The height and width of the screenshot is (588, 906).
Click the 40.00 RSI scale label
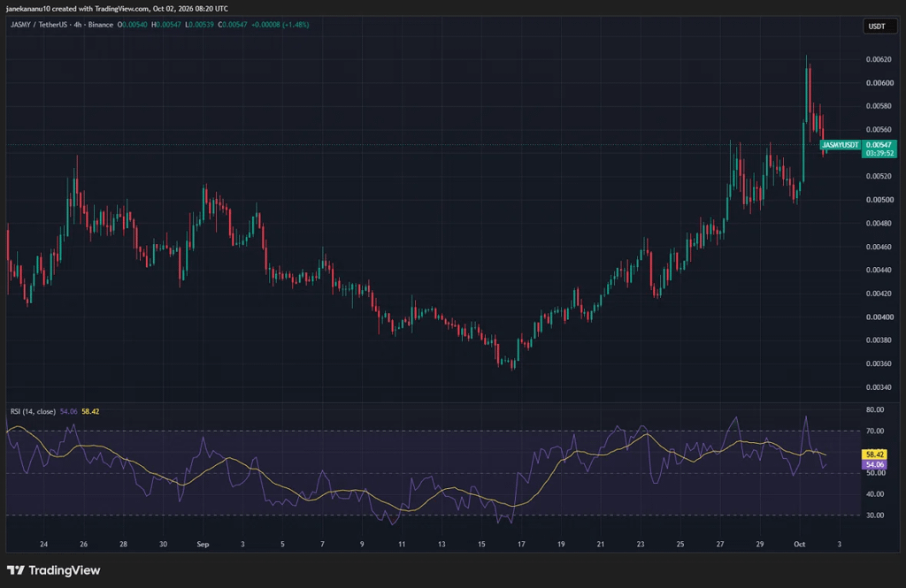click(875, 494)
